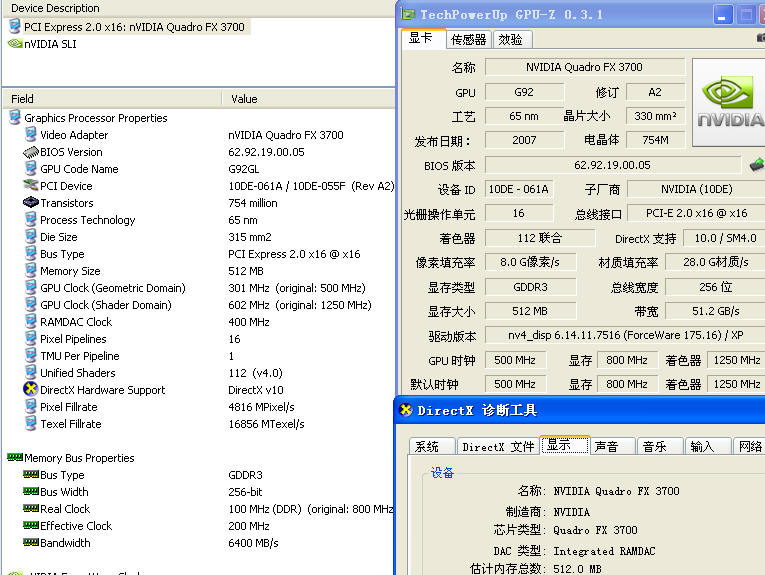
Task: Click the PCI Device card icon
Action: (x=30, y=185)
